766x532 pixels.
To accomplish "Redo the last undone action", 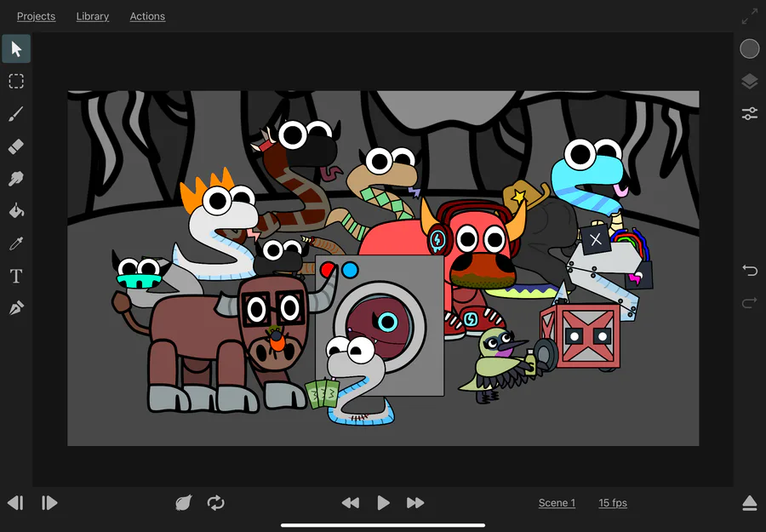I will coord(749,303).
